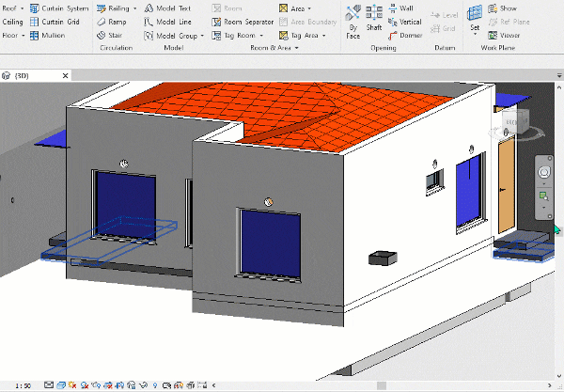
Task: Open the Detail Level control in the view bar
Action: coord(49,385)
